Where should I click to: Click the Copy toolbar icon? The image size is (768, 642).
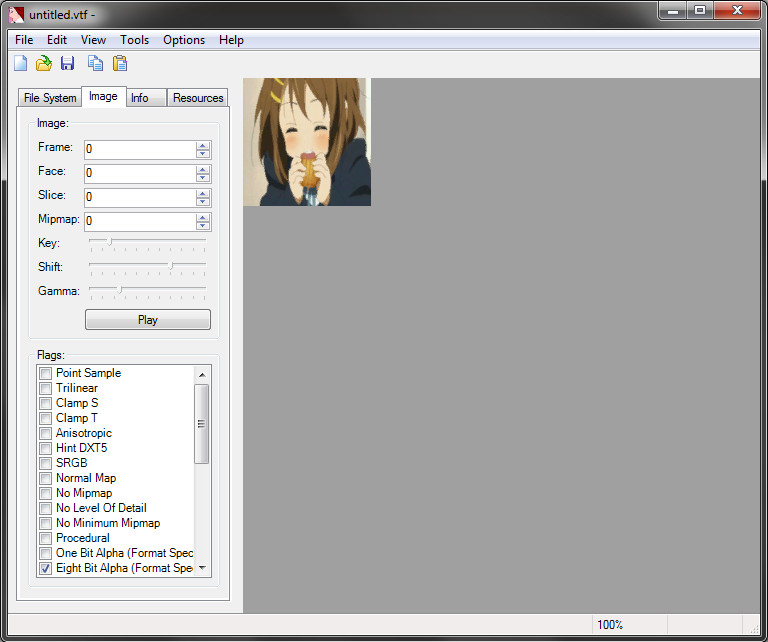click(x=95, y=63)
